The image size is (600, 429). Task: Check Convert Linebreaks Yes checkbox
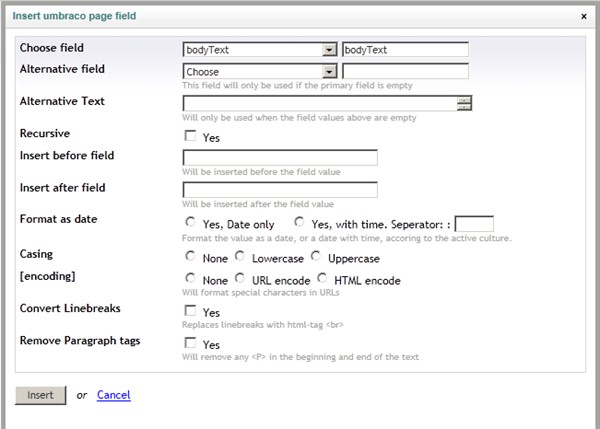click(x=190, y=310)
